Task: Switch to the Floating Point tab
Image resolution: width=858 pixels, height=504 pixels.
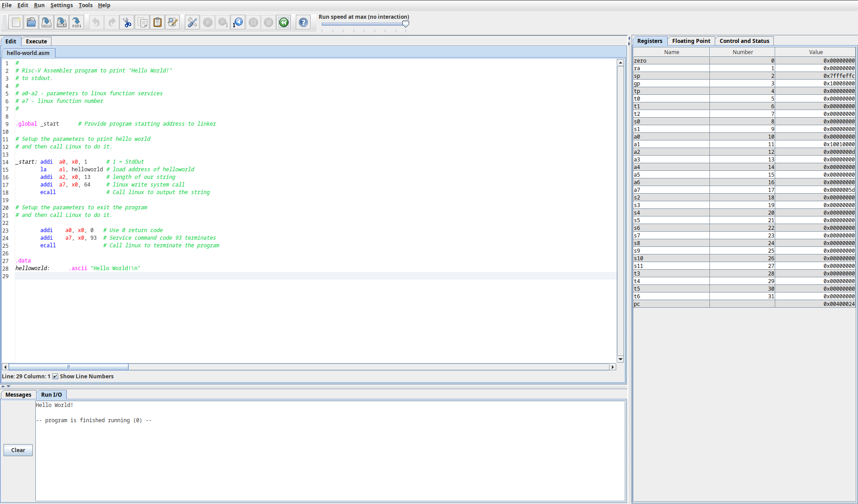Action: point(691,41)
